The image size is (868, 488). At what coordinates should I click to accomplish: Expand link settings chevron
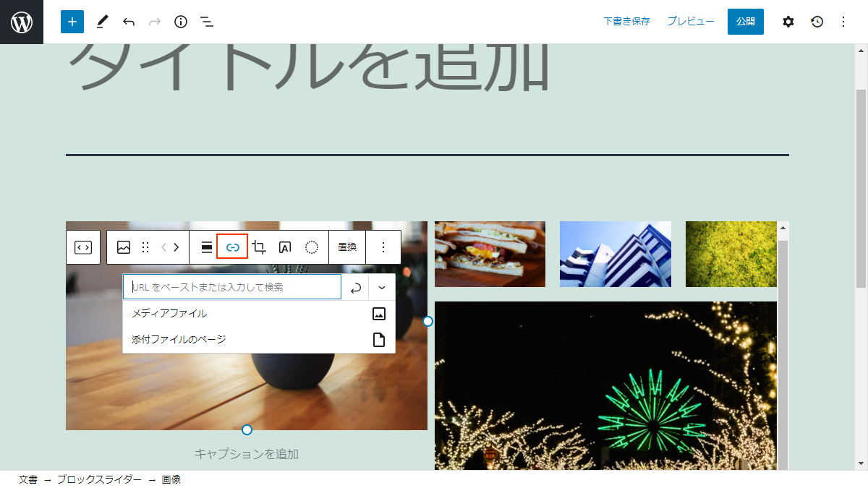(x=382, y=287)
